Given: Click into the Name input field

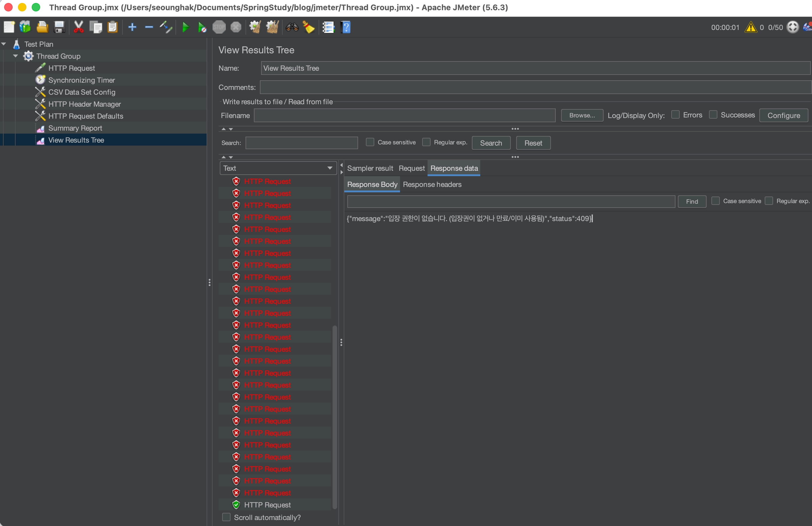Looking at the screenshot, I should coord(535,68).
